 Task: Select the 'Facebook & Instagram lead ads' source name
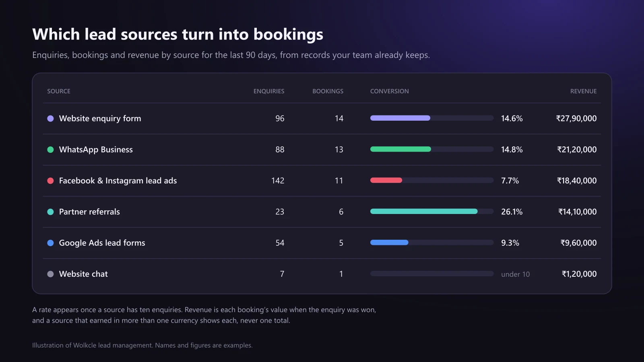pos(118,181)
